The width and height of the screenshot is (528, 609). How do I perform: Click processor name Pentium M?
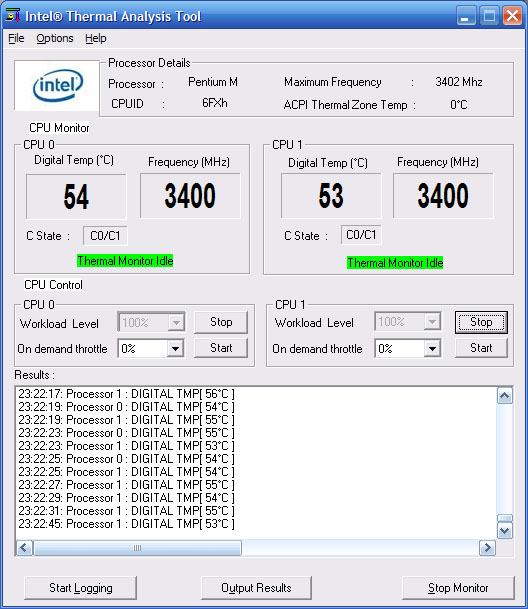pos(213,82)
